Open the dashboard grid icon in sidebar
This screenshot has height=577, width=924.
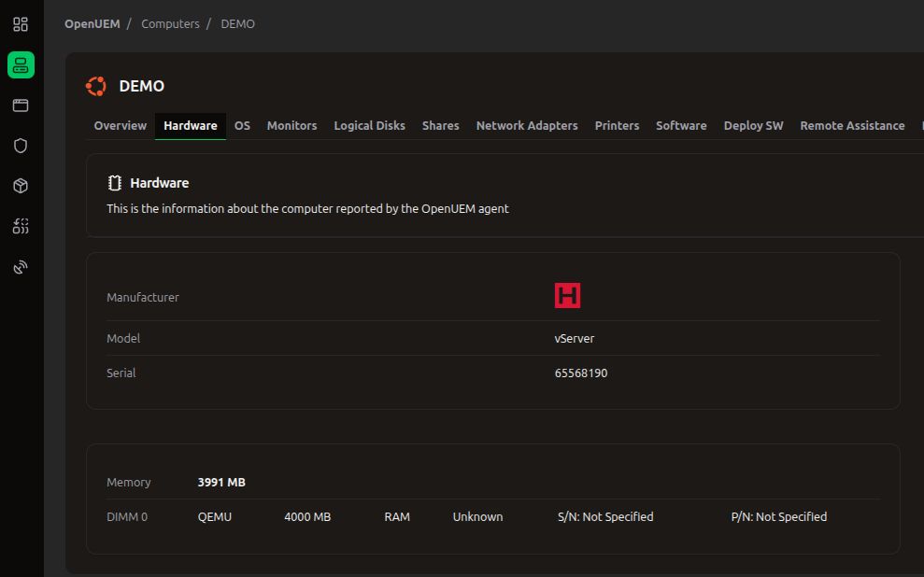[x=21, y=24]
